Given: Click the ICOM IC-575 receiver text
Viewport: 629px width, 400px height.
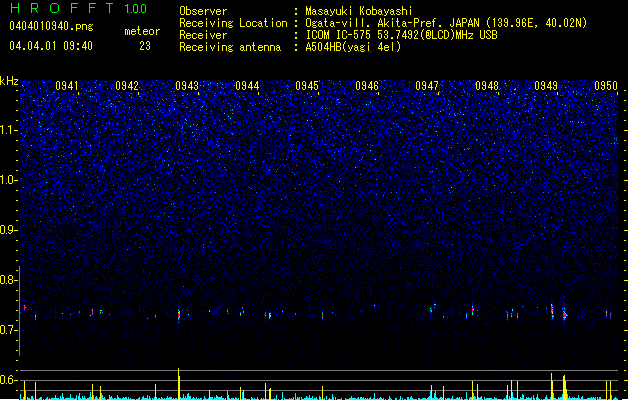Looking at the screenshot, I should 401,35.
